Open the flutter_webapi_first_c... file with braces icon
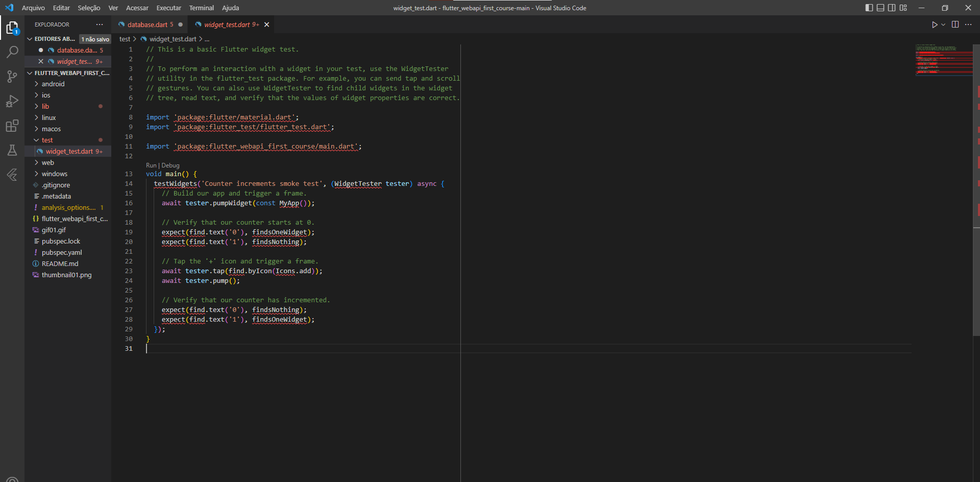 tap(68, 219)
